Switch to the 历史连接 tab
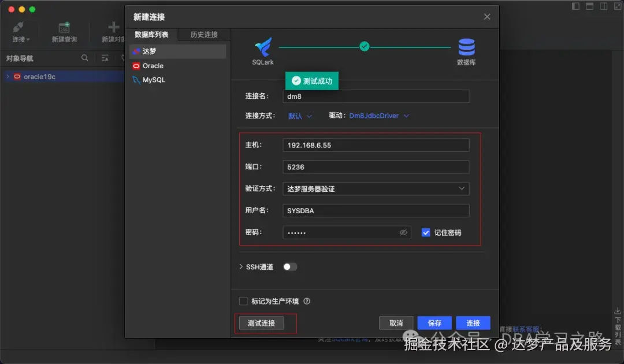The width and height of the screenshot is (624, 364). [x=203, y=34]
